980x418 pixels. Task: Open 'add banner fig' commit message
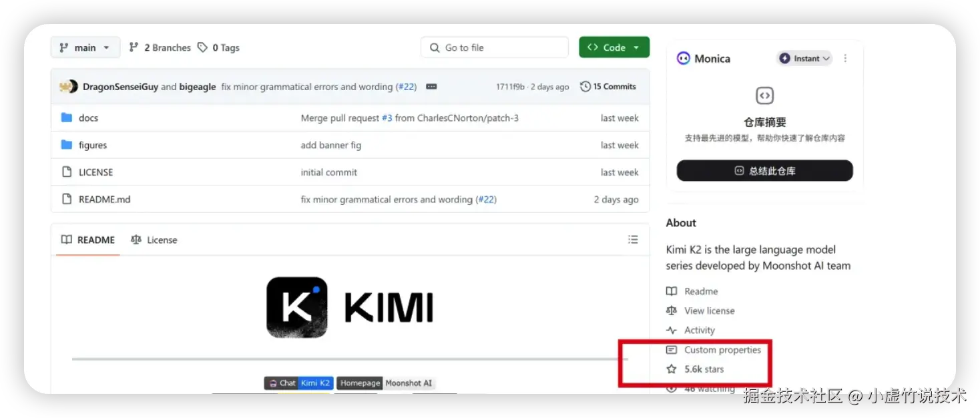pos(331,146)
